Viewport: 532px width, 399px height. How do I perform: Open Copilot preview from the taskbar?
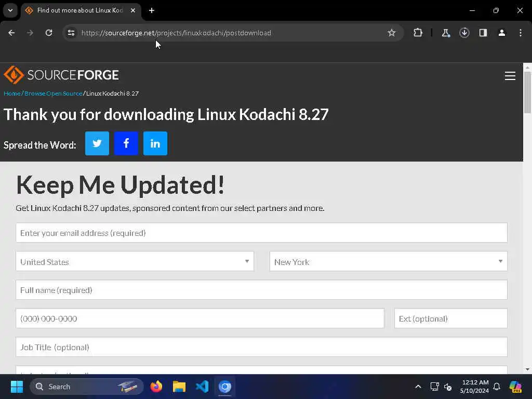[x=515, y=387]
